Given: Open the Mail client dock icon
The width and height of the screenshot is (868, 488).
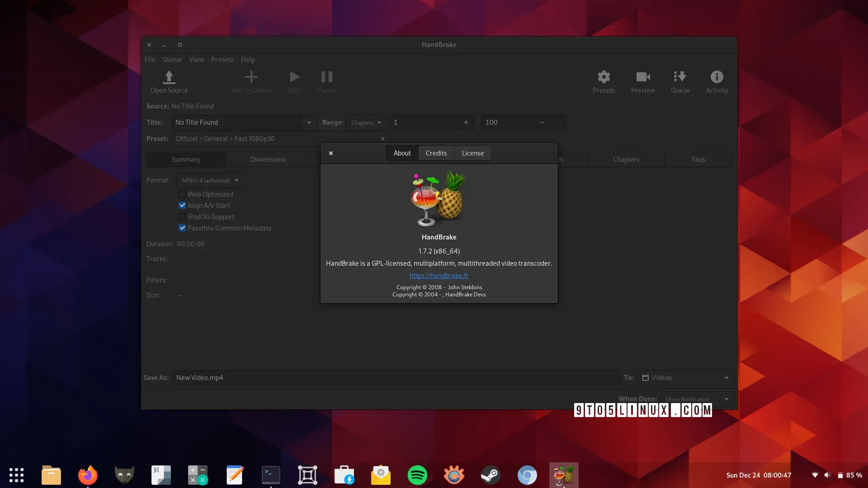Looking at the screenshot, I should click(381, 475).
